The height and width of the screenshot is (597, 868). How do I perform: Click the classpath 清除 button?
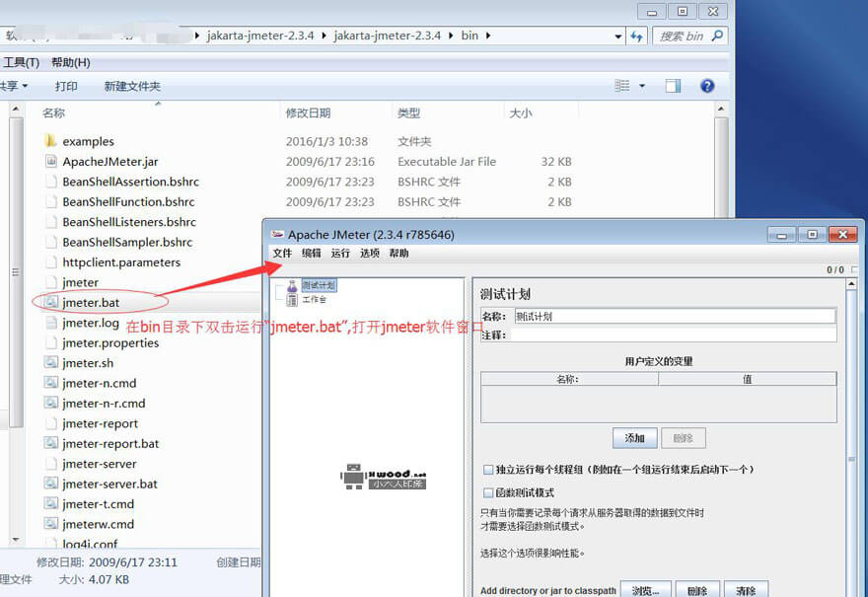point(746,590)
